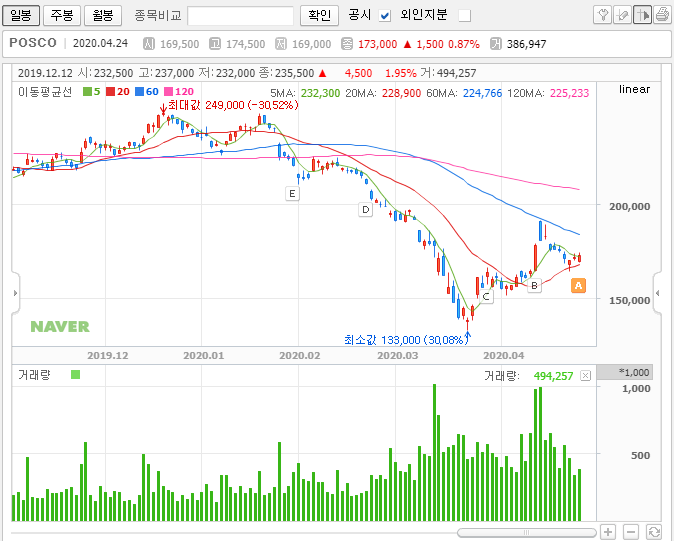
Task: Switch to 주봉 weekly candle view
Action: click(x=62, y=15)
